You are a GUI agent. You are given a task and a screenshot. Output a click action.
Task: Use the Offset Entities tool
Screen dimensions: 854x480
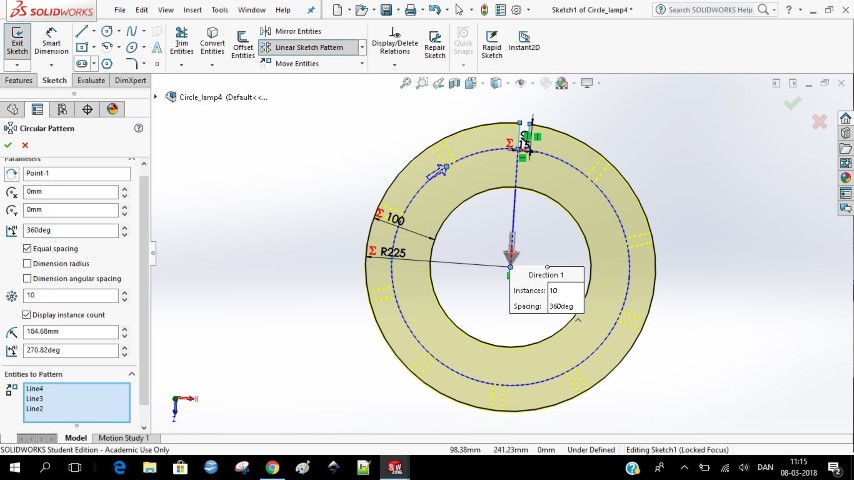click(x=243, y=44)
